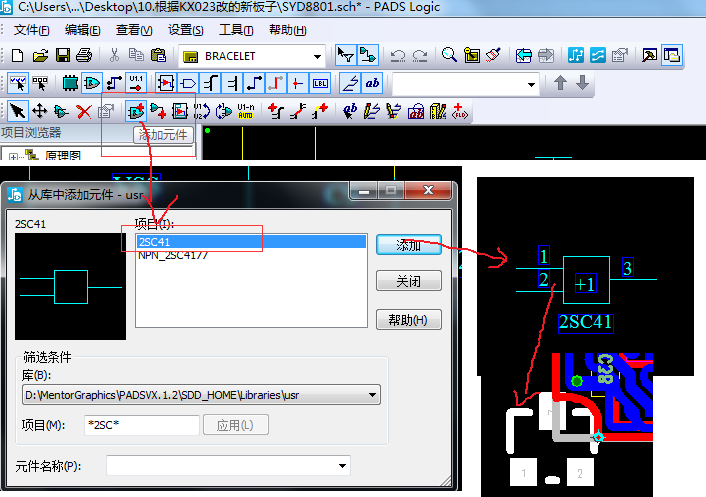706x497 pixels.
Task: Click the 添加 button
Action: [x=408, y=245]
